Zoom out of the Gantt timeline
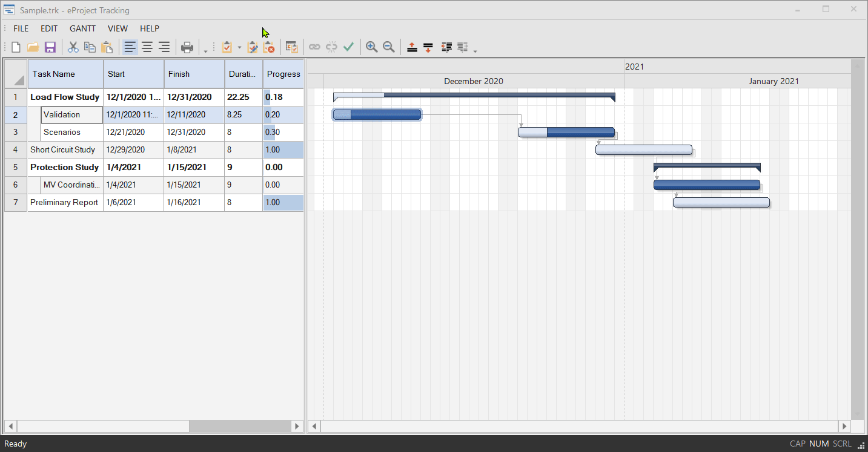This screenshot has height=452, width=868. click(x=388, y=47)
